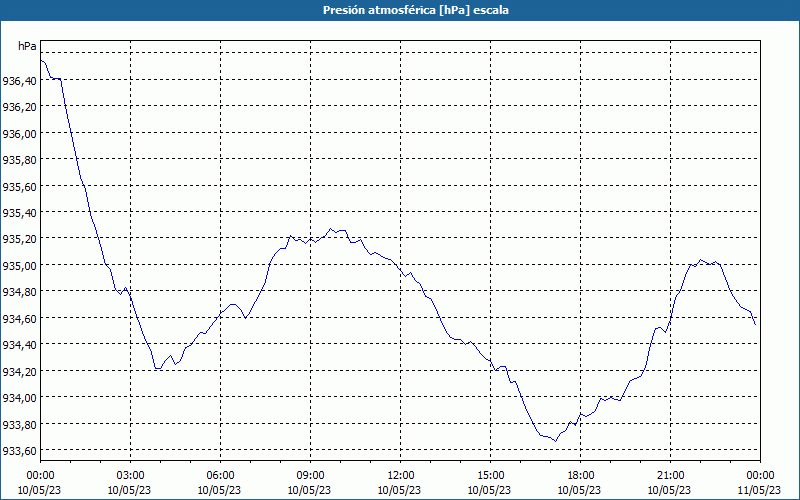The width and height of the screenshot is (800, 500).
Task: Click the 09:00 time label
Action: coord(310,476)
